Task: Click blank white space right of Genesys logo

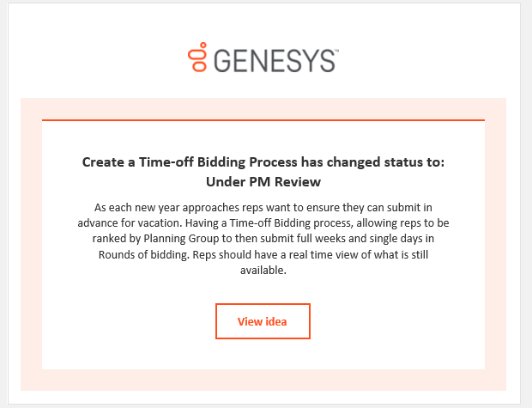Action: click(x=429, y=57)
